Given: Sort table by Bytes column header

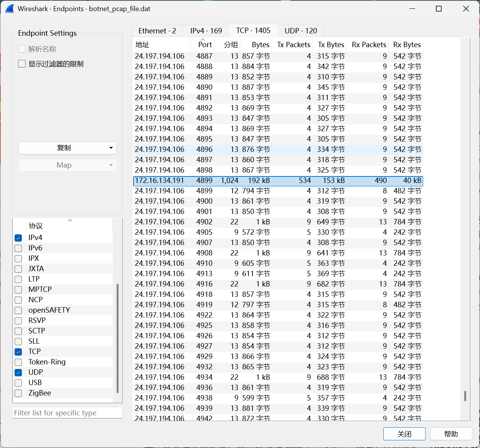Looking at the screenshot, I should pos(256,44).
